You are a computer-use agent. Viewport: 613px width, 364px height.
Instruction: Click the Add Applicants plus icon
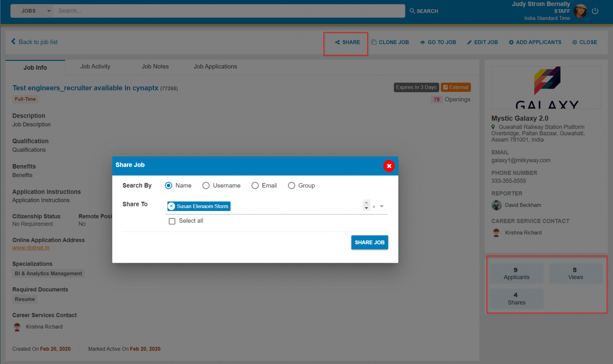511,42
